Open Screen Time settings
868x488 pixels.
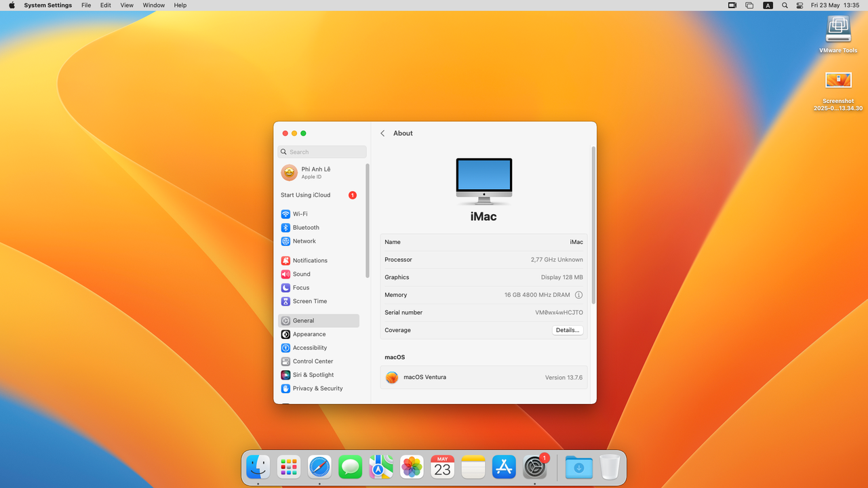(x=319, y=301)
